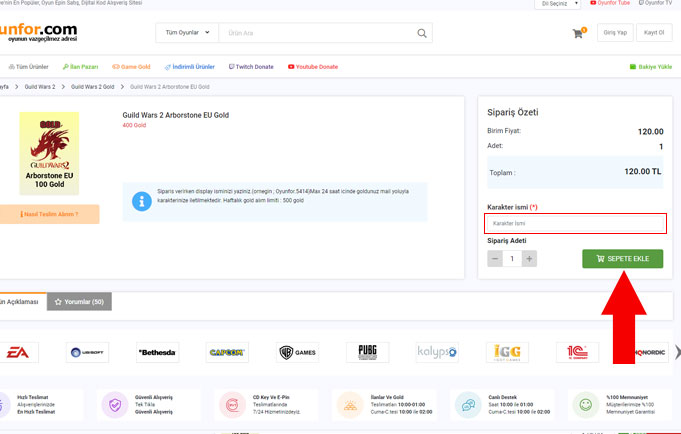
Task: Click the Karakter İsmi input field
Action: (x=575, y=223)
